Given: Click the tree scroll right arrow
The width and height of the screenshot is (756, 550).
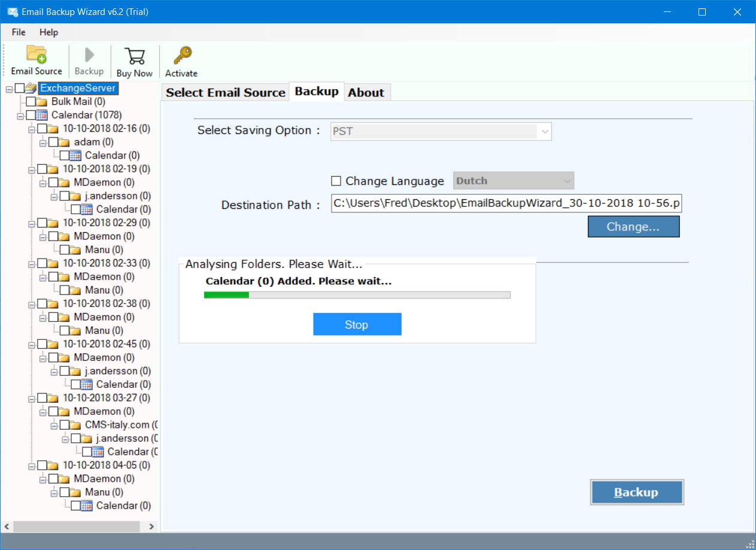Looking at the screenshot, I should tap(151, 527).
